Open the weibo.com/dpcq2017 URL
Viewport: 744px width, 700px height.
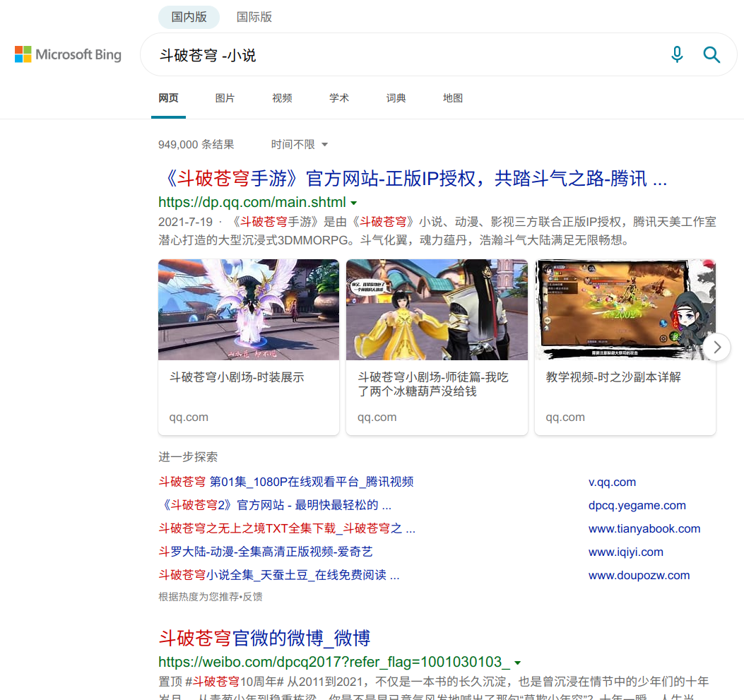point(334,662)
